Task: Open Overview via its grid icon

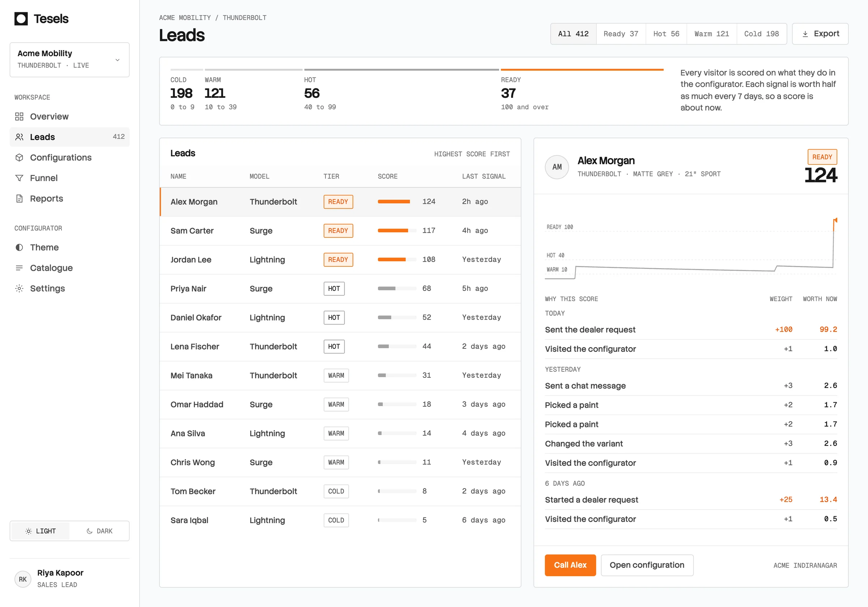Action: 19,117
